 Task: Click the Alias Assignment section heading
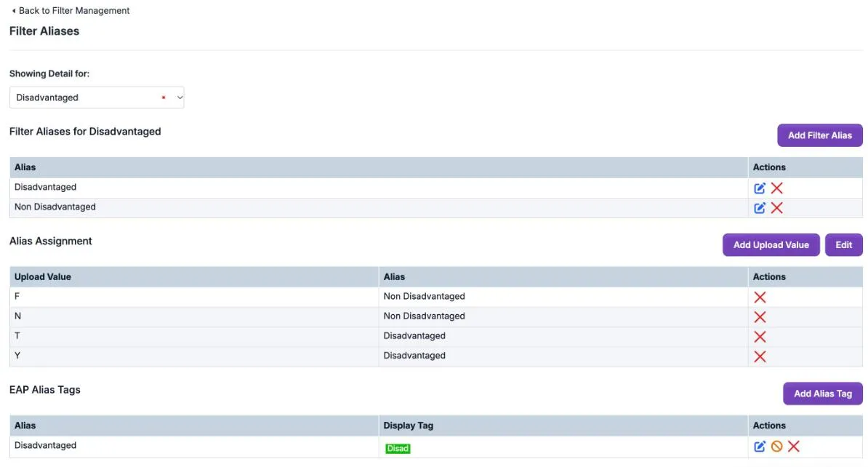tap(50, 241)
